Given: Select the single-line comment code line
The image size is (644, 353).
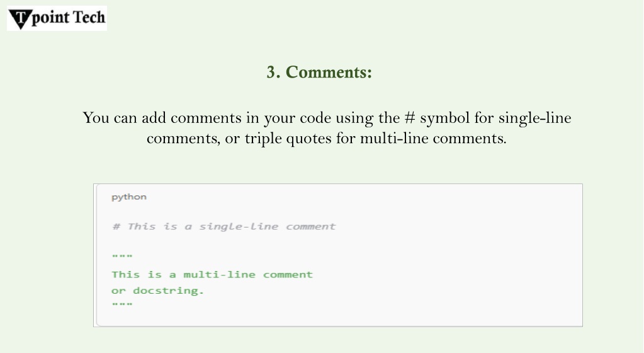Looking at the screenshot, I should (224, 227).
